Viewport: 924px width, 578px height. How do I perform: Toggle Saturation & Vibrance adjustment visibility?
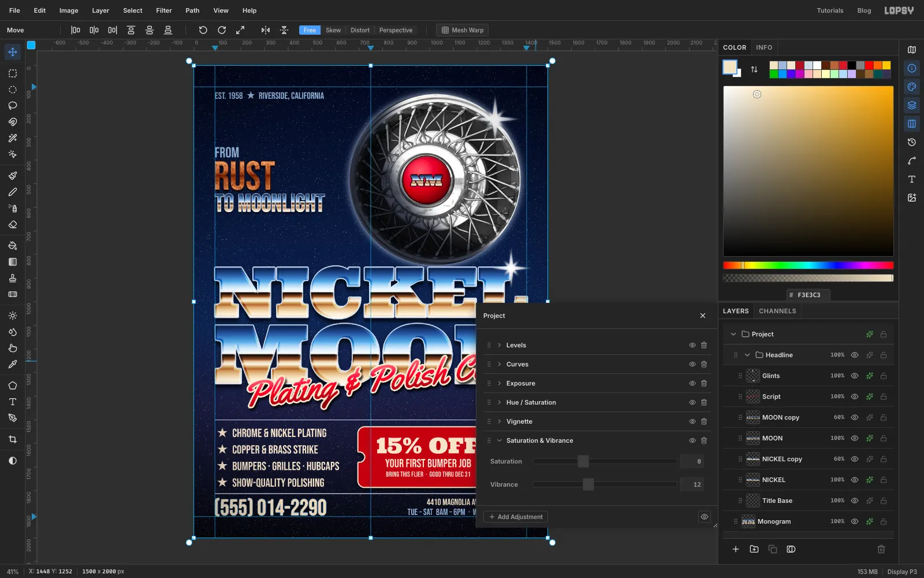692,440
